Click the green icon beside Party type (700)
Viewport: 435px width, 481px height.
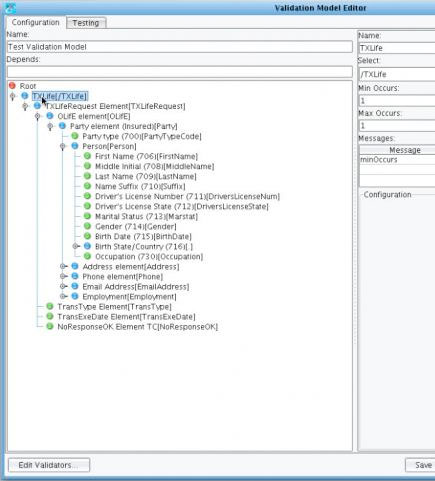(75, 136)
